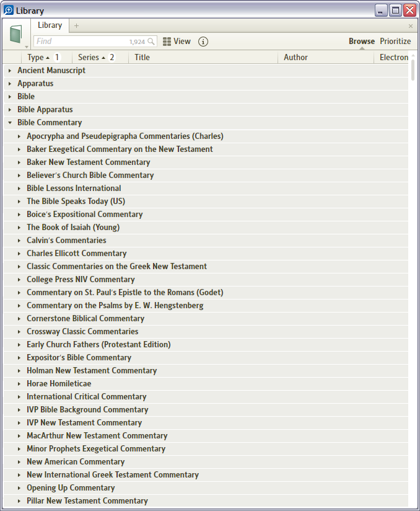The image size is (420, 511).
Task: Sort by Author column header
Action: point(326,57)
